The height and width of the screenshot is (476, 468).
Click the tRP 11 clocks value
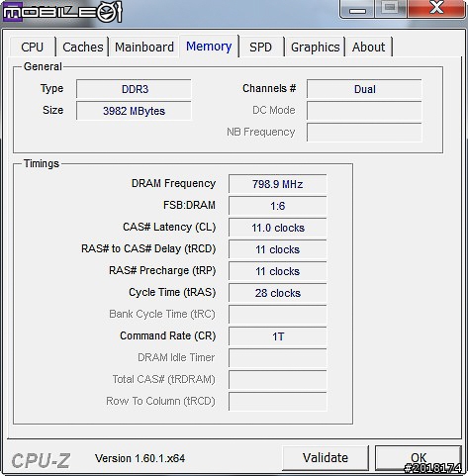click(x=278, y=271)
